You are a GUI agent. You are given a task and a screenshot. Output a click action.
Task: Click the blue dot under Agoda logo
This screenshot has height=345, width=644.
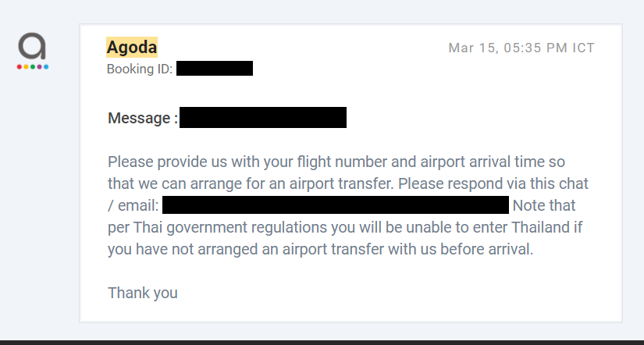(46, 67)
